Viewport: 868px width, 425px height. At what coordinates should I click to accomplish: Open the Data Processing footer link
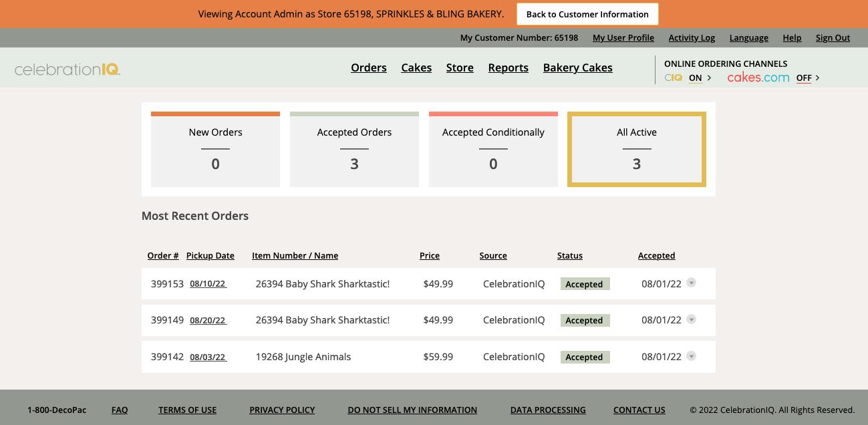pyautogui.click(x=548, y=410)
